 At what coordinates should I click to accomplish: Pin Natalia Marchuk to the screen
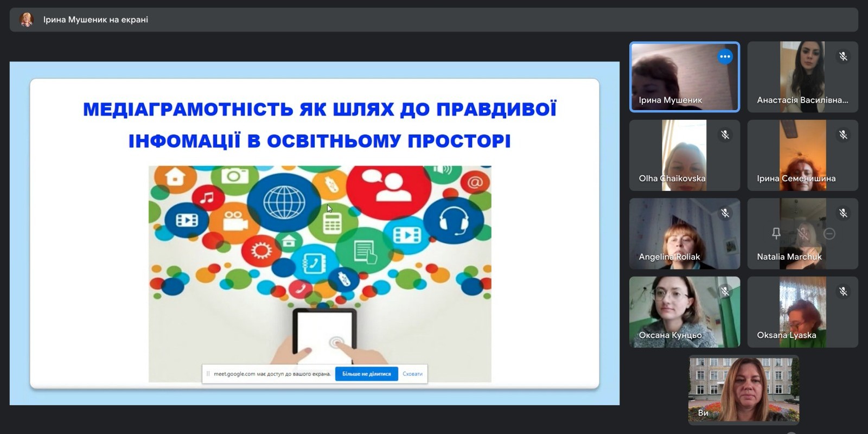point(776,233)
